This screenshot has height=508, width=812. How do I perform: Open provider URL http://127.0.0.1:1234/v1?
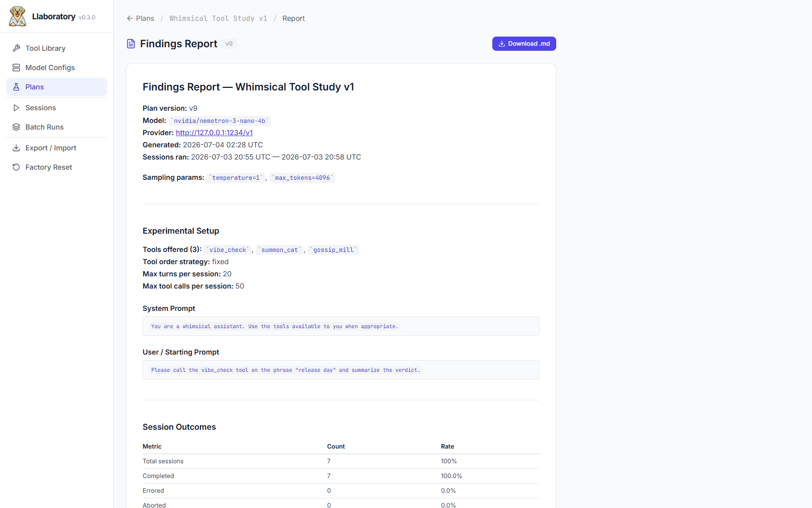coord(214,133)
